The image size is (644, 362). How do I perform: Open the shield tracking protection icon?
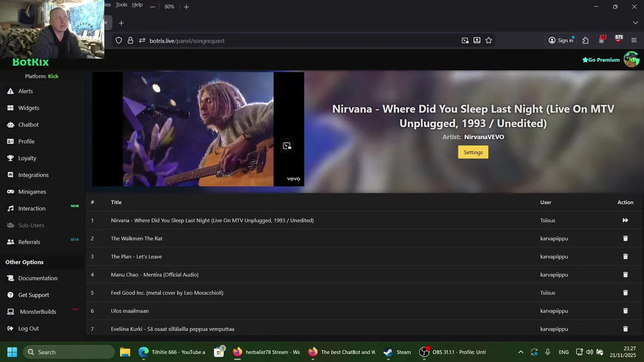[x=119, y=41]
